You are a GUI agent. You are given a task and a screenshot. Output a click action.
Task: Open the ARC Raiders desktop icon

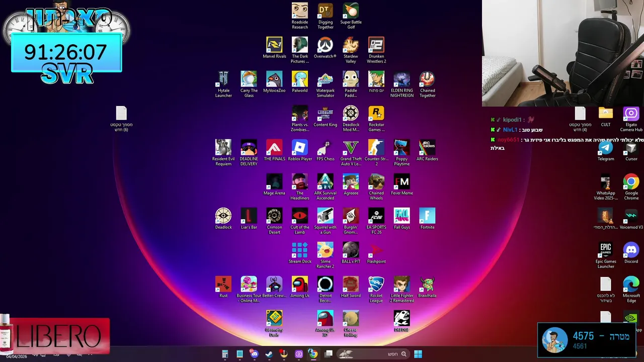coord(427,150)
